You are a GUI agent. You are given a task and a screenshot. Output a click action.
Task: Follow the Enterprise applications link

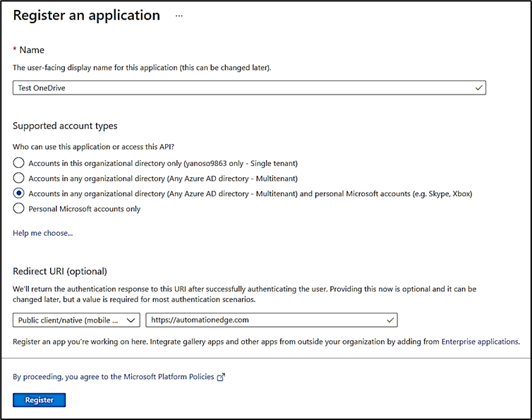pyautogui.click(x=480, y=342)
